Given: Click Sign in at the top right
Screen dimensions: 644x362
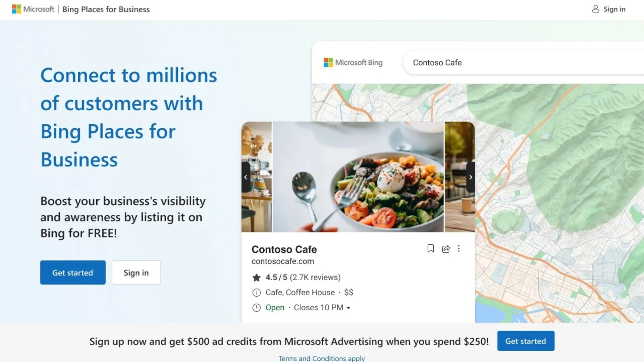Looking at the screenshot, I should [x=614, y=9].
